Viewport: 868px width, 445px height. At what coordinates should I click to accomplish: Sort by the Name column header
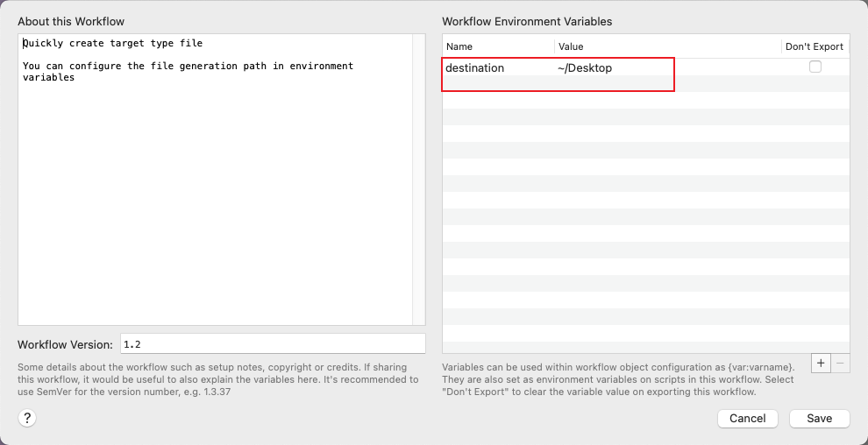coord(498,46)
